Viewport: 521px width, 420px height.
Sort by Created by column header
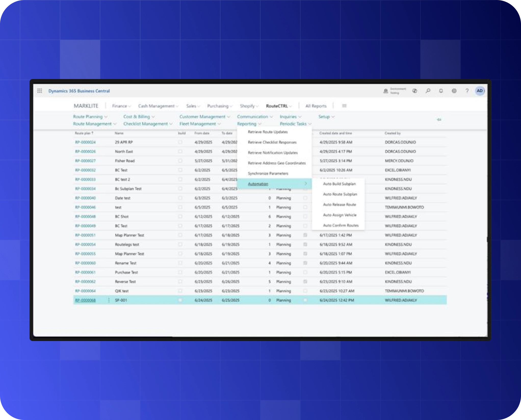[393, 133]
